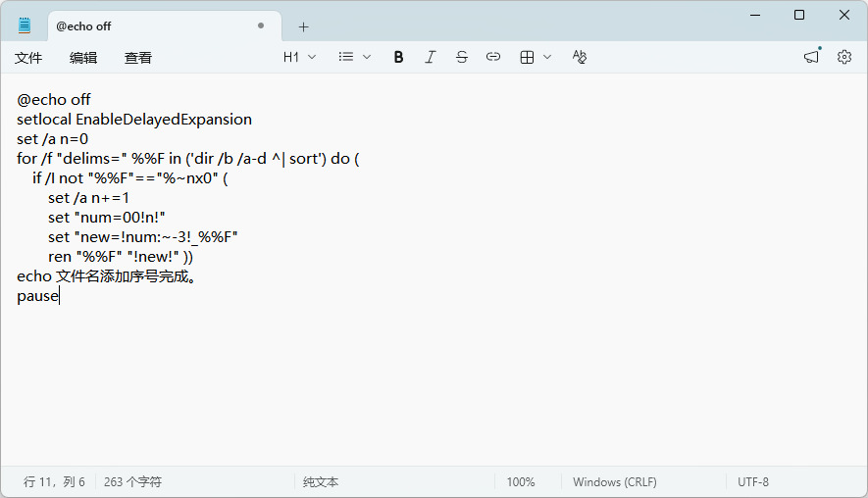The image size is (868, 498).
Task: Click the 100% zoom level in status bar
Action: pos(521,482)
